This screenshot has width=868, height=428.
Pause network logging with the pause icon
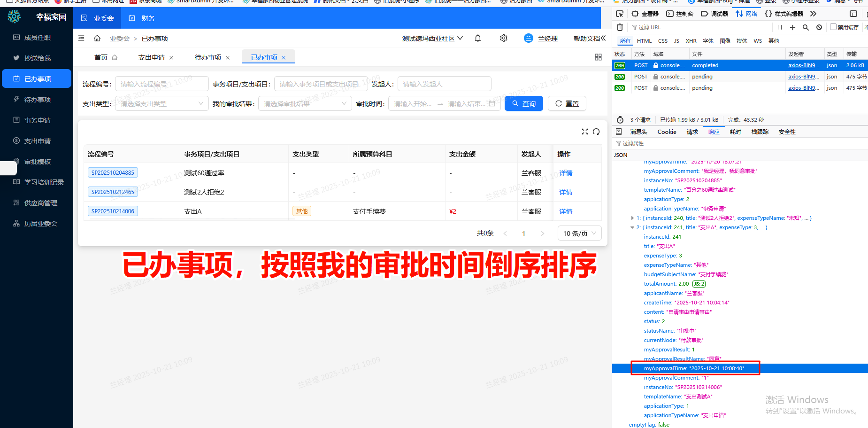coord(780,27)
